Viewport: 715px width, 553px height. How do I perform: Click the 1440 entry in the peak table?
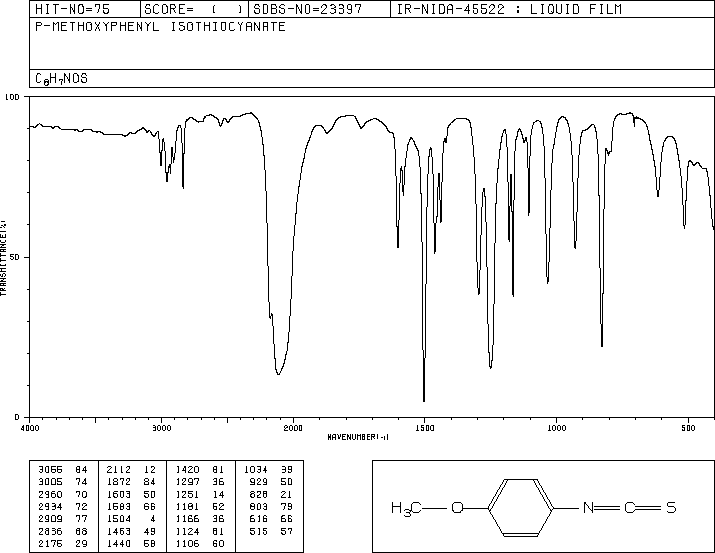[119, 544]
